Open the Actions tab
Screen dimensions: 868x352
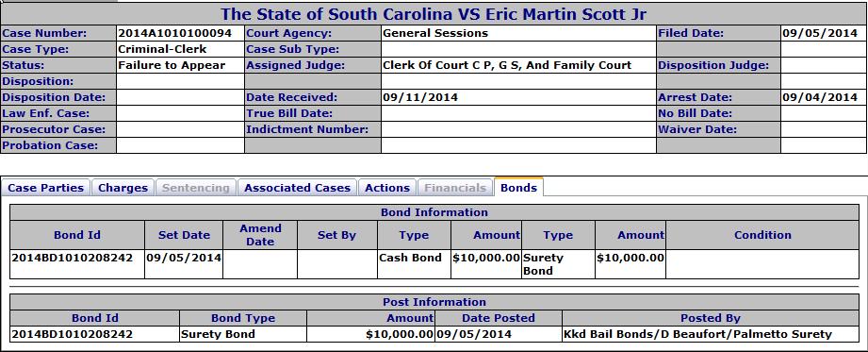(x=387, y=188)
